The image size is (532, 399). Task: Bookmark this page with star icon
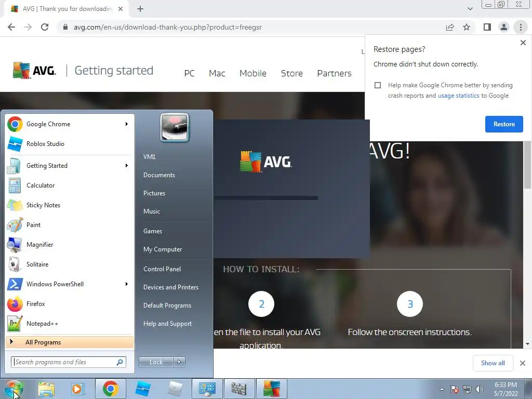[467, 27]
